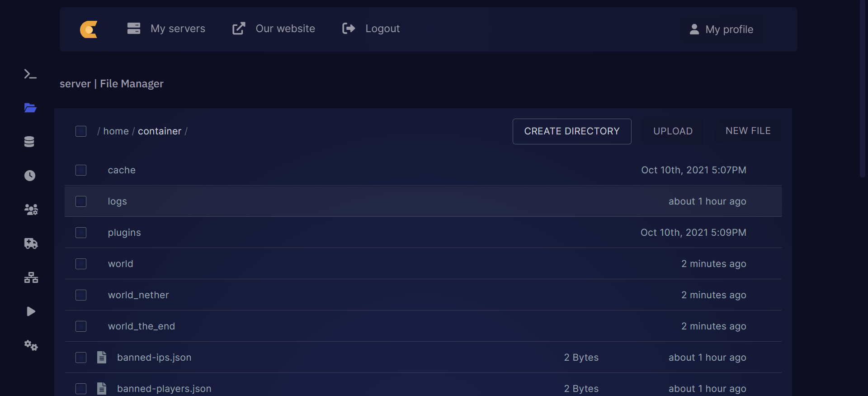This screenshot has height=396, width=868.
Task: Open the My servers menu item
Action: [166, 29]
